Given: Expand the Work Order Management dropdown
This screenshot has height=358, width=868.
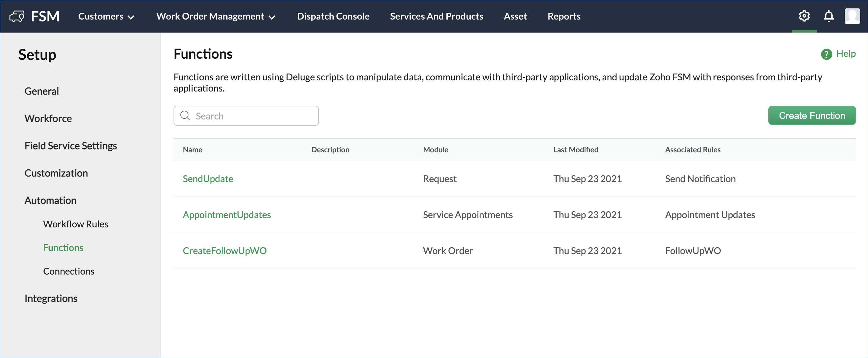Looking at the screenshot, I should 216,16.
